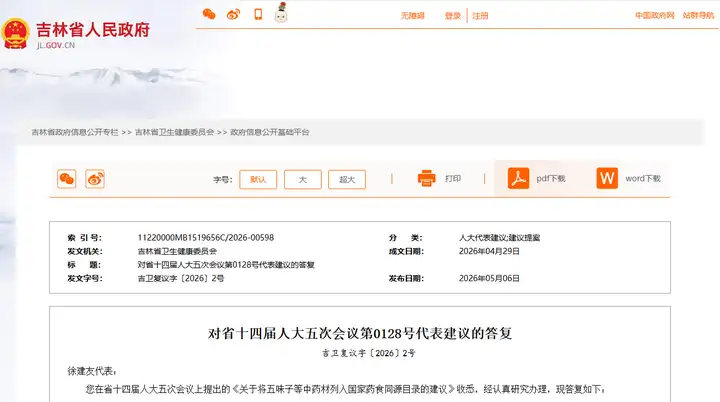The height and width of the screenshot is (402, 720).
Task: Click the WeChat icon in top header
Action: (209, 14)
